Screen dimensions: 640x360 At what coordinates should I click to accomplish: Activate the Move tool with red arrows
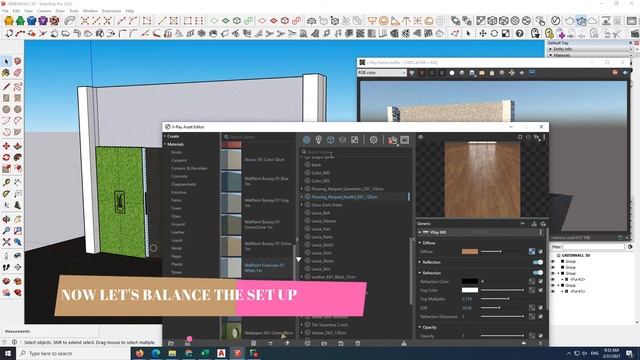pyautogui.click(x=6, y=146)
